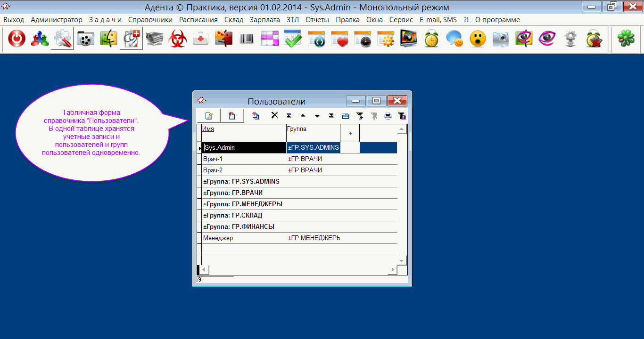The image size is (644, 339).
Task: Sort by the Имя column header
Action: (208, 129)
